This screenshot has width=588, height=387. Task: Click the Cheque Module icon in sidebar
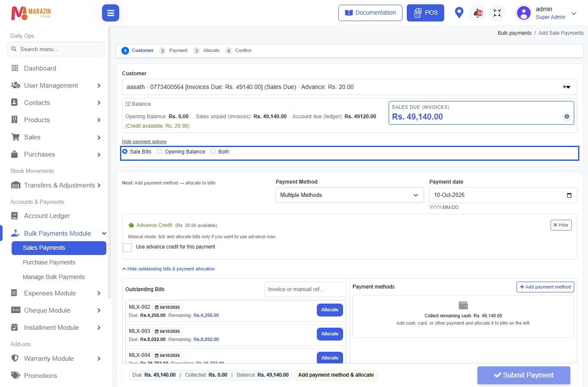(x=15, y=310)
